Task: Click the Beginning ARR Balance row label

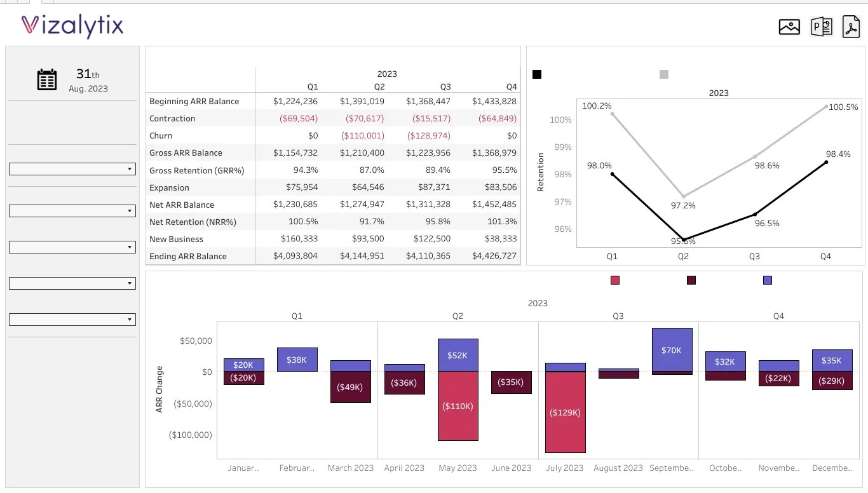Action: click(194, 101)
